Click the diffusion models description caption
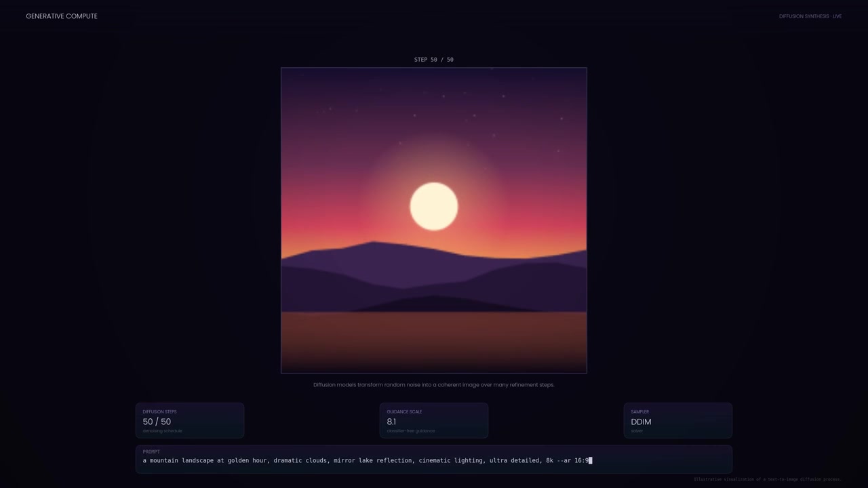This screenshot has height=488, width=868. pos(434,385)
